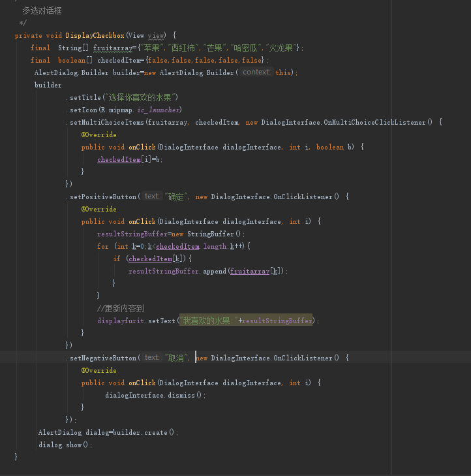This screenshot has width=471, height=476.
Task: Click the k++ increment in for loop
Action: (237, 247)
